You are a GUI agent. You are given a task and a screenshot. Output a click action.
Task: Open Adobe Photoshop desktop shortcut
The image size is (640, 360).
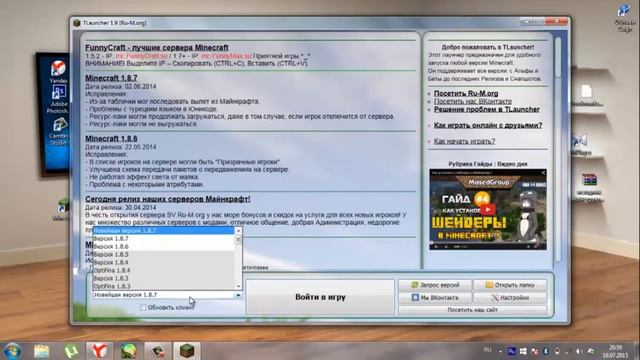58,100
